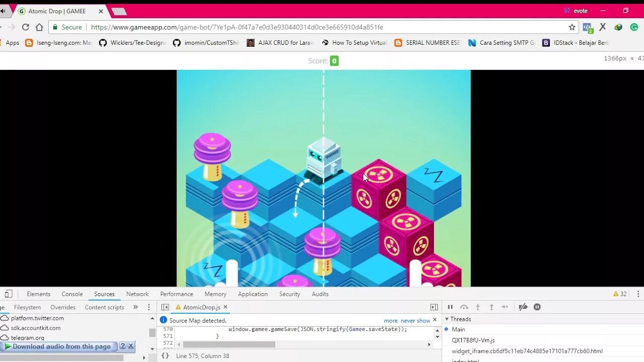Click the horizontal scrollbar in code editor
Screen dimensions: 644x362
click(x=229, y=344)
